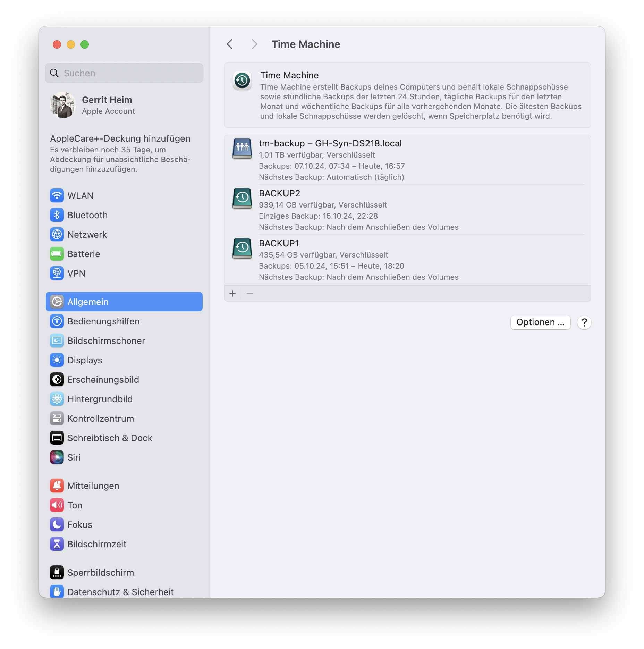Image resolution: width=644 pixels, height=649 pixels.
Task: Open Kontrollzentrum icon
Action: (57, 419)
